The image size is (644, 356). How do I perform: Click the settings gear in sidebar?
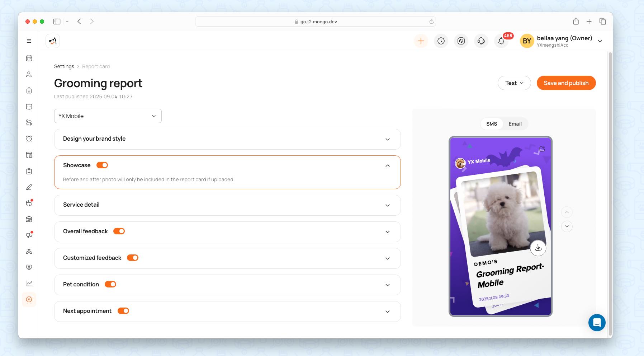click(29, 299)
